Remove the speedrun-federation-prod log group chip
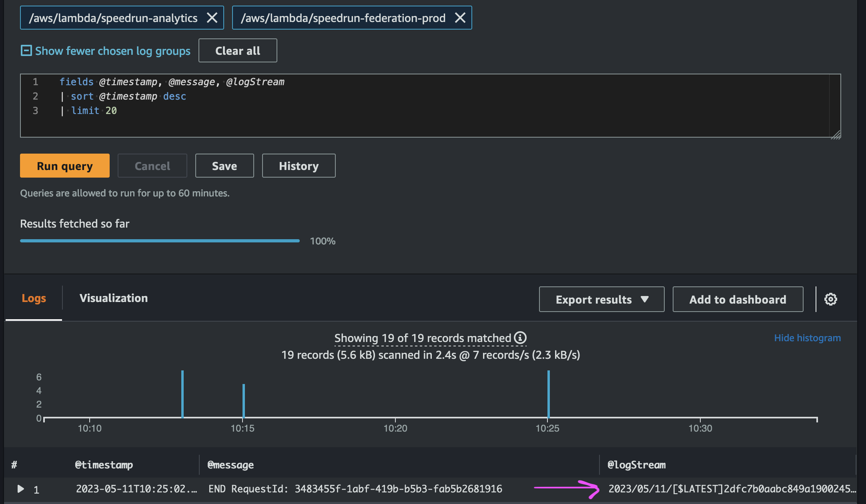 pos(460,18)
